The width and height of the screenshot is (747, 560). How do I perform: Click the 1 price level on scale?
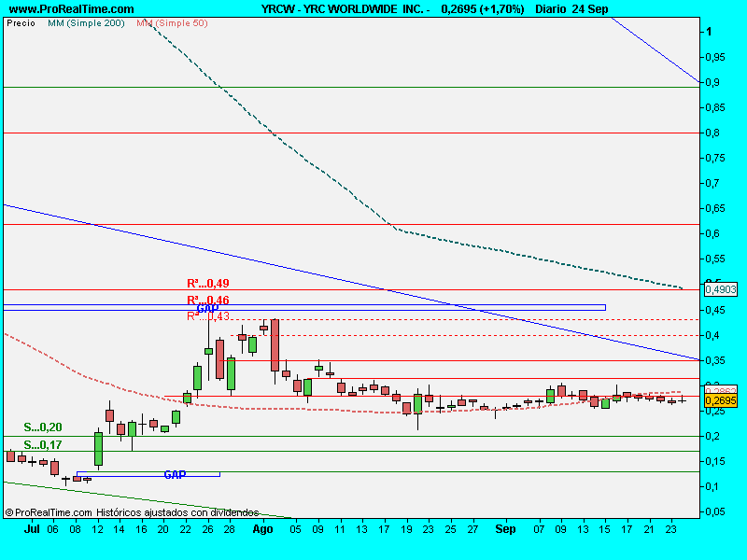pyautogui.click(x=709, y=32)
